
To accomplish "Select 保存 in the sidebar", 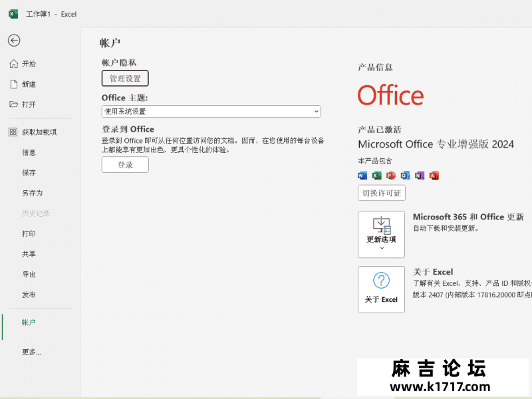I will (x=29, y=173).
